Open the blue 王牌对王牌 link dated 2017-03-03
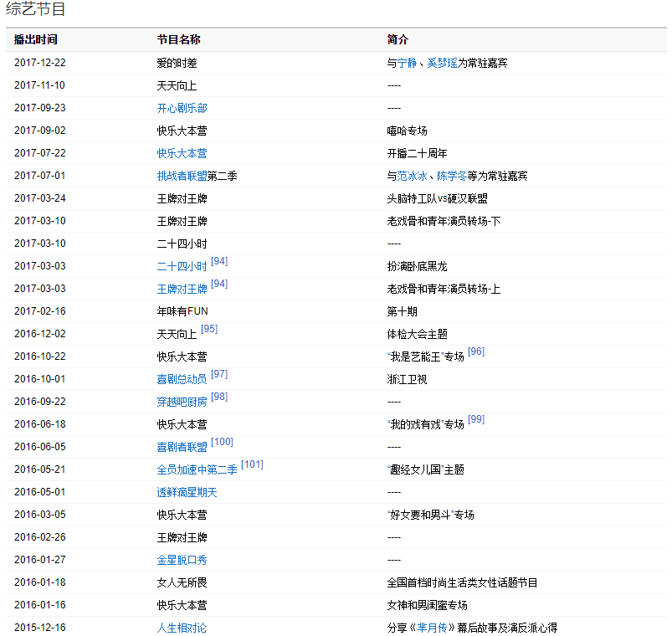The width and height of the screenshot is (672, 636). [182, 289]
